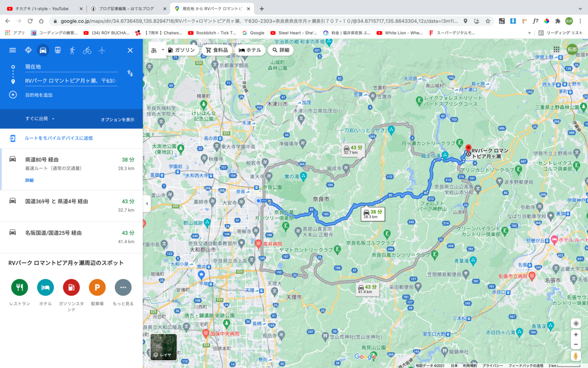The height and width of the screenshot is (368, 588).
Task: Show route options オプションを表示
Action: pos(118,119)
